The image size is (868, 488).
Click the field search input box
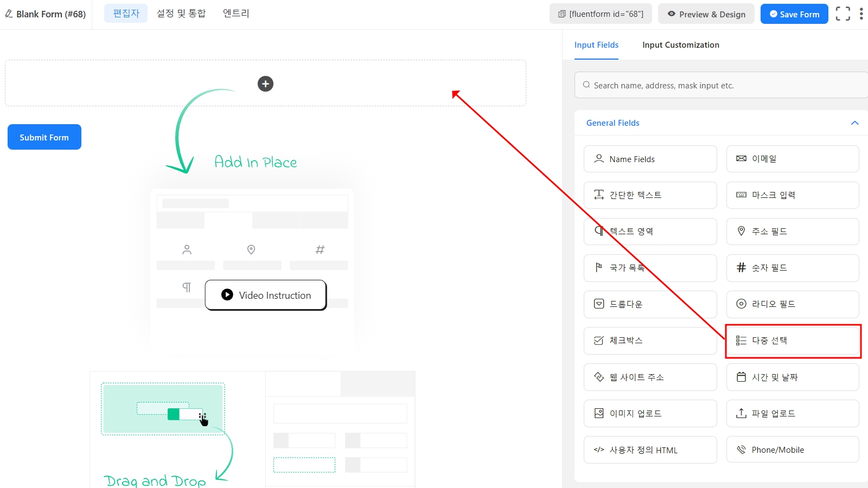tap(722, 85)
